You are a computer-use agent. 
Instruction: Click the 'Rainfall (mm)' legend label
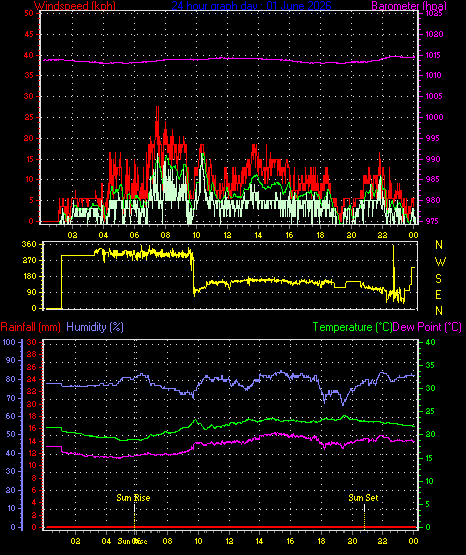[31, 327]
